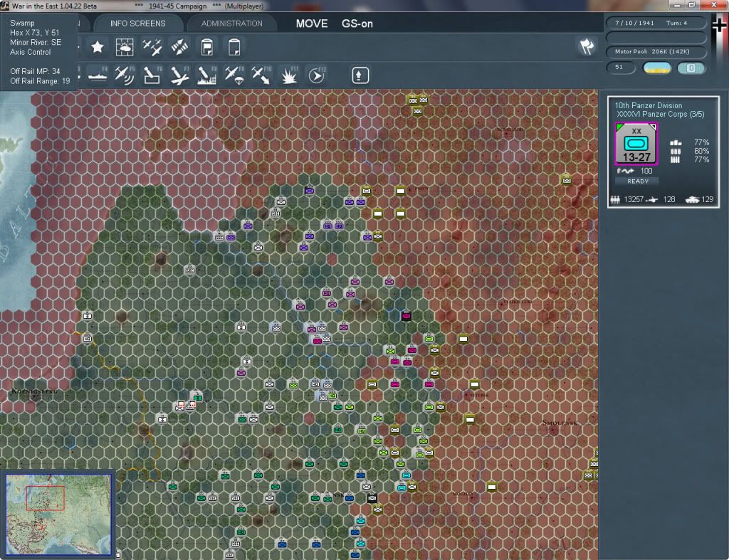Viewport: 729px width, 560px height.
Task: Open the ADMINISTRATION tab
Action: (231, 23)
